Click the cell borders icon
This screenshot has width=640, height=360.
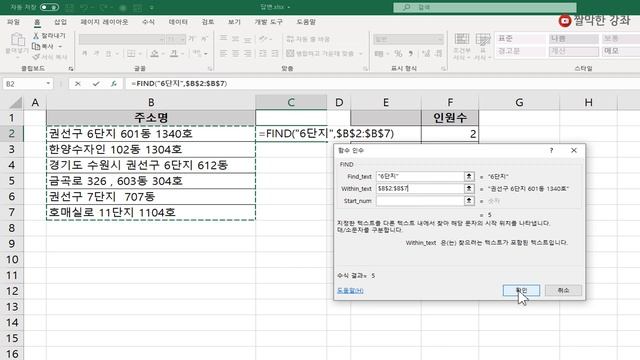tap(131, 53)
